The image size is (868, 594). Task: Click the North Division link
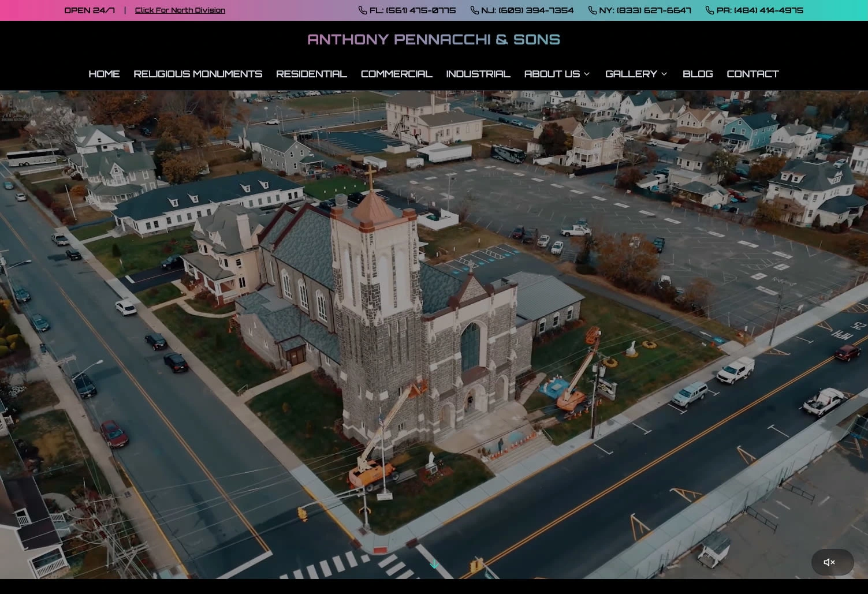(180, 10)
